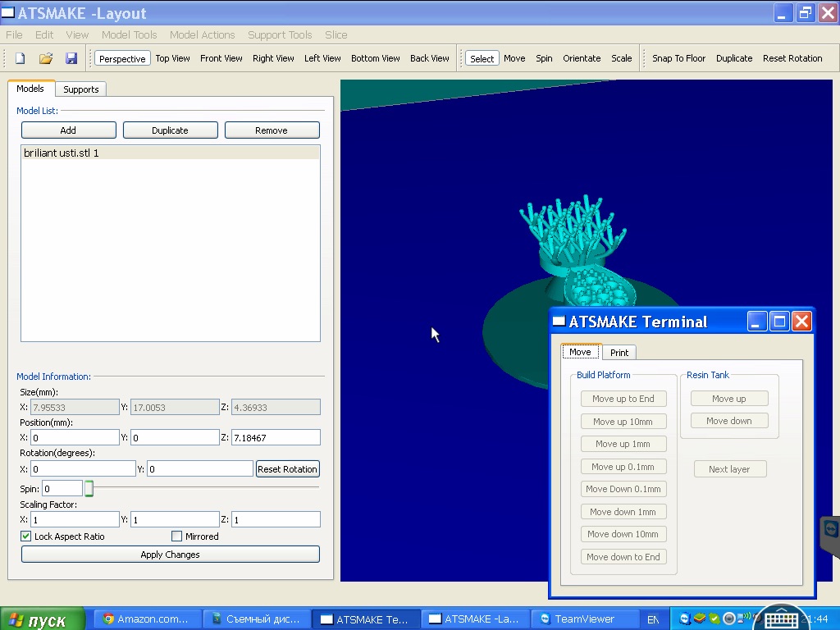The image size is (840, 630).
Task: Click the New file icon in toolbar
Action: point(21,58)
